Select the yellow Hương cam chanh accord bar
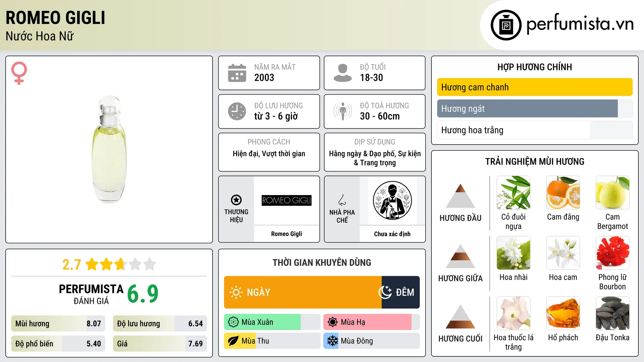The height and width of the screenshot is (362, 644). click(x=535, y=87)
